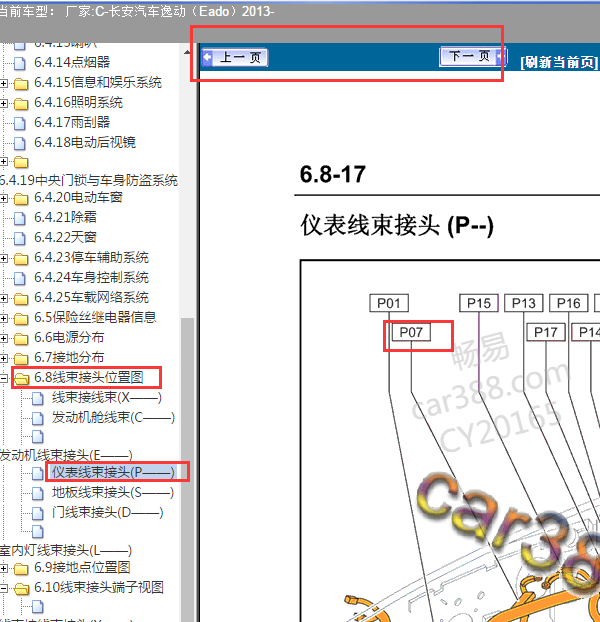The image size is (600, 622).
Task: Click connector label P16 in diagram
Action: 568,303
